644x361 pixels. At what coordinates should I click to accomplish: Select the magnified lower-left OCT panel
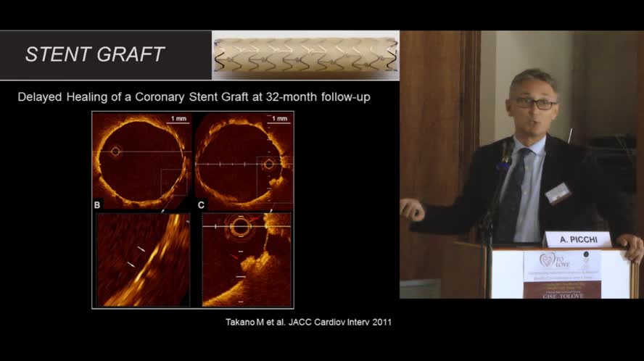pos(142,260)
